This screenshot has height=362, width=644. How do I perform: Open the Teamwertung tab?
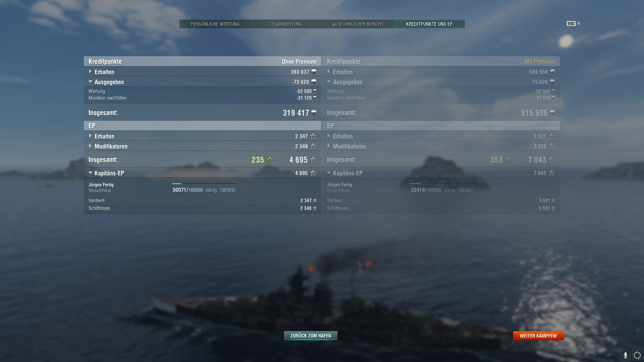(x=286, y=24)
